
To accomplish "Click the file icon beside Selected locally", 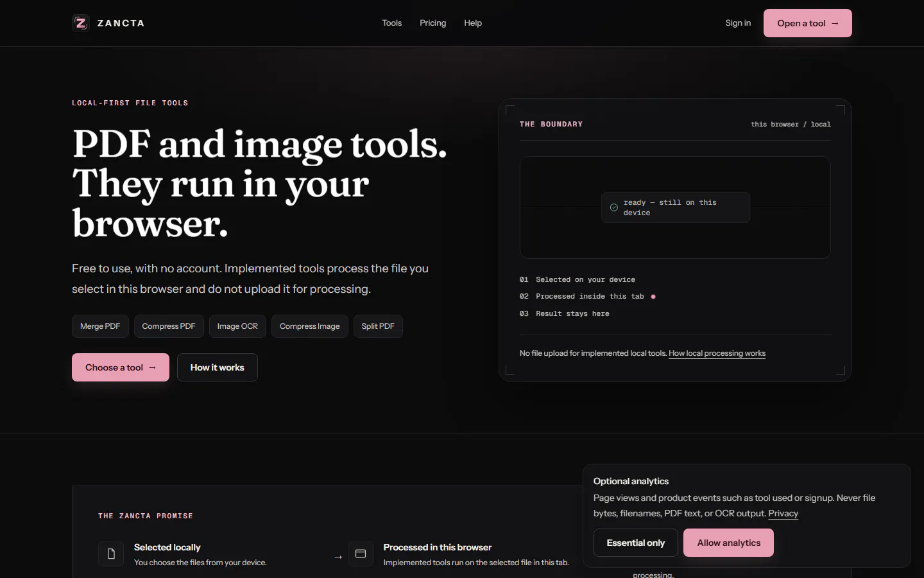I will pos(111,554).
